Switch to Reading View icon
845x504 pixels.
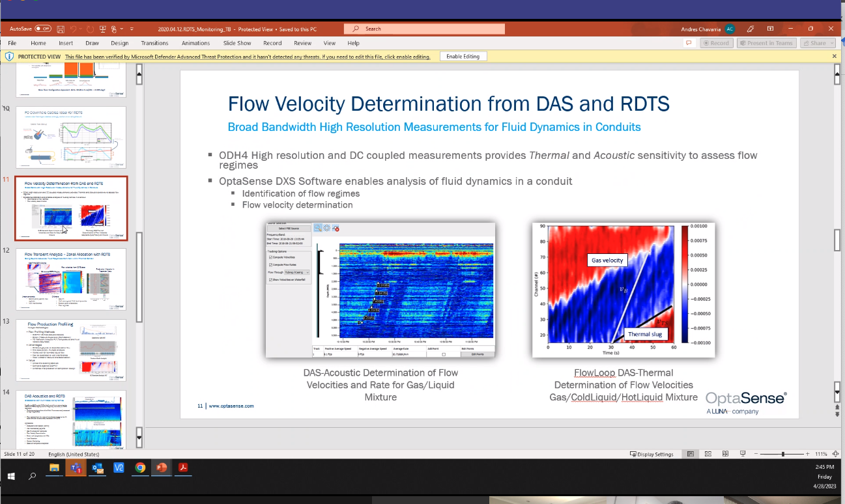click(724, 454)
